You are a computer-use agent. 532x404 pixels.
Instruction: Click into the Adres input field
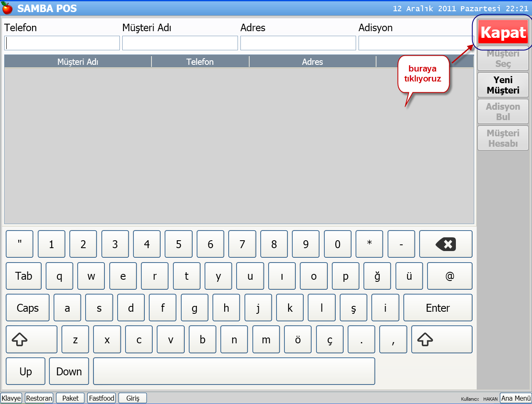[x=298, y=43]
